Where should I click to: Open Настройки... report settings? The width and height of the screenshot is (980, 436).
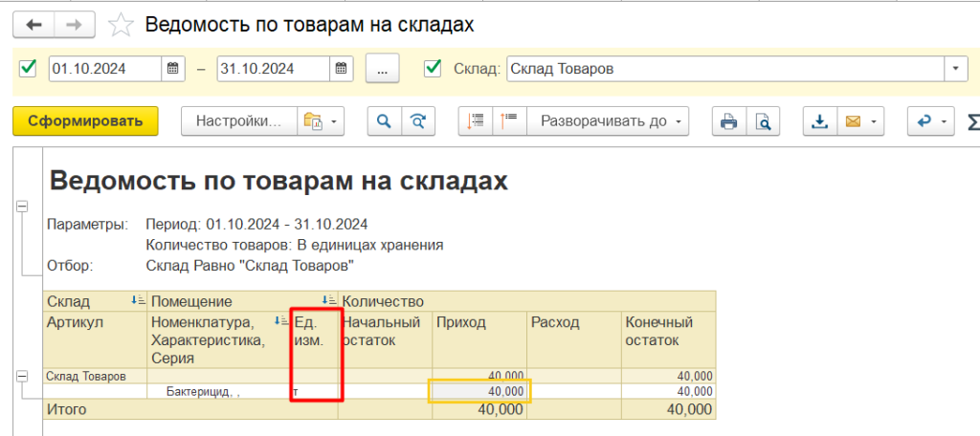click(239, 120)
